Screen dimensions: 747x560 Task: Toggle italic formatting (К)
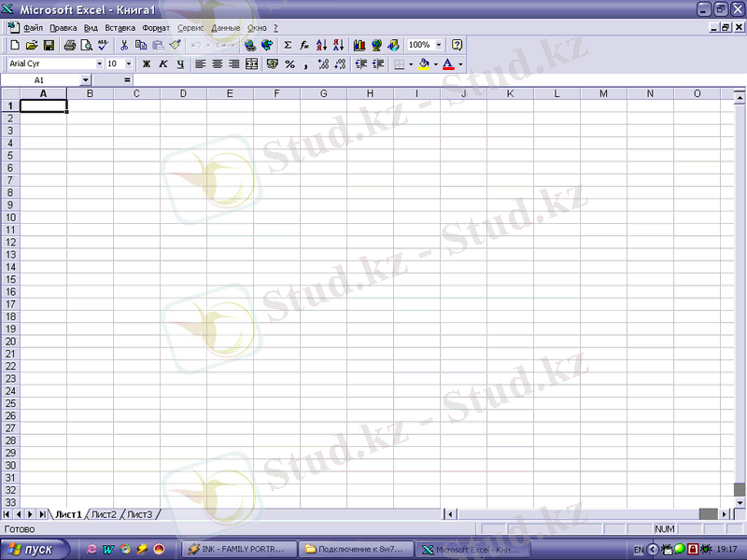pyautogui.click(x=163, y=63)
